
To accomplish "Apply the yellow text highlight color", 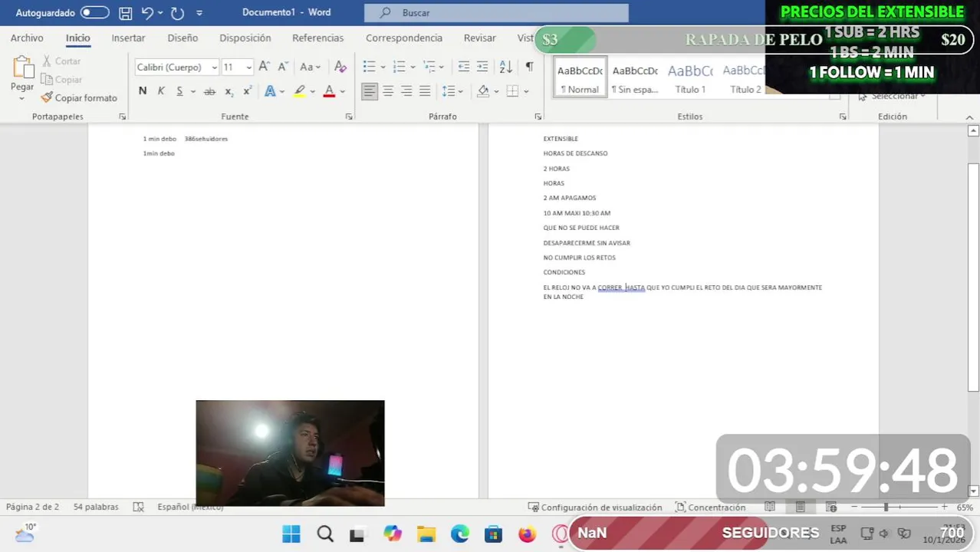I will point(300,91).
